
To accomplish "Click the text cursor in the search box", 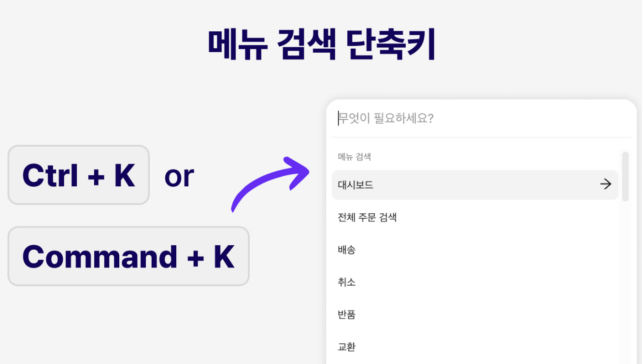I will (338, 119).
